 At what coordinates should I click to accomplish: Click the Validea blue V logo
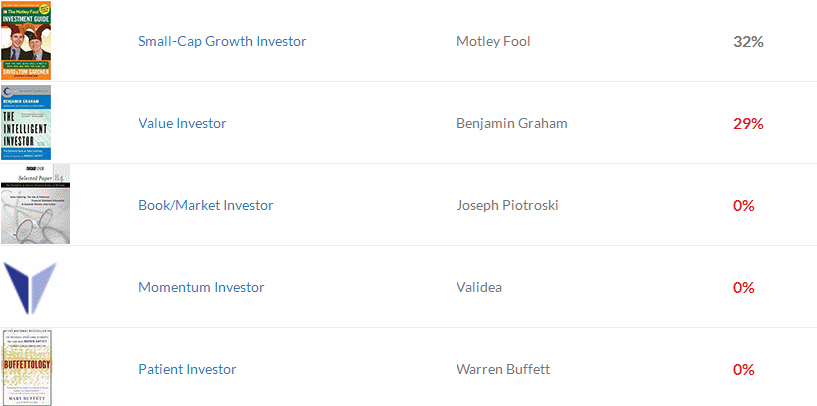tap(30, 288)
